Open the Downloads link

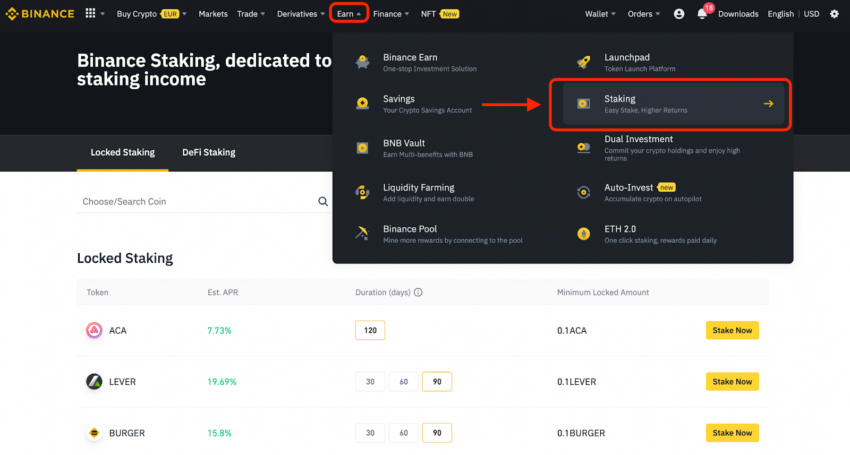tap(738, 14)
